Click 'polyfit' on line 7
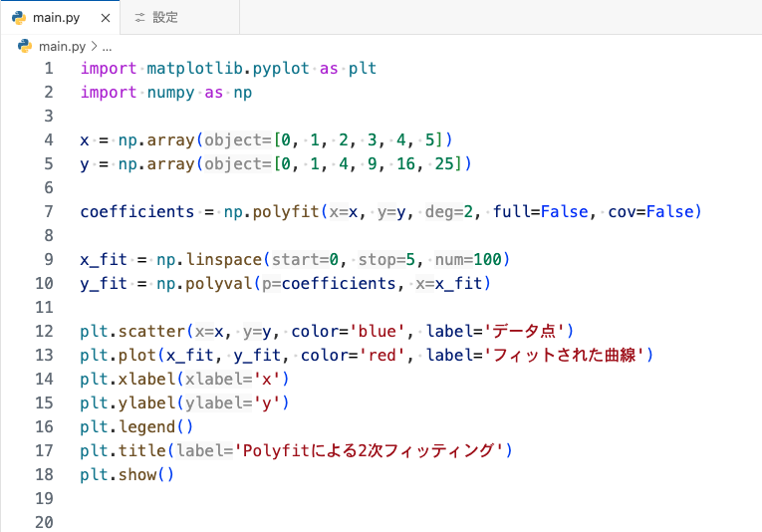The height and width of the screenshot is (532, 762). click(x=286, y=212)
